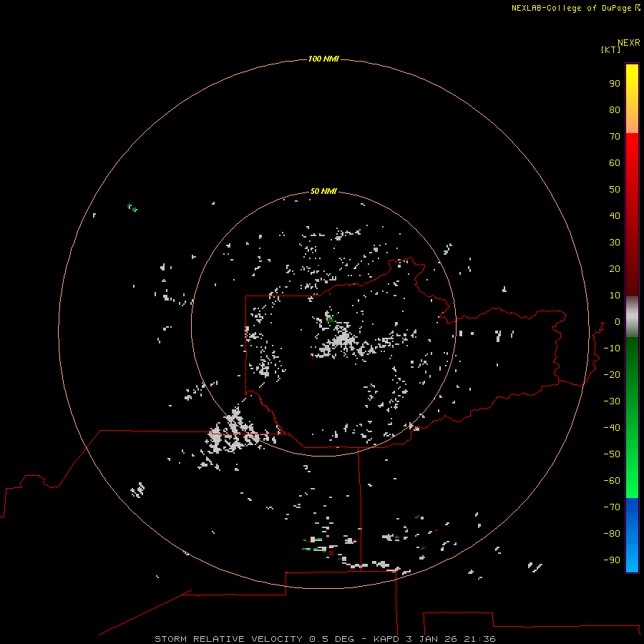644x644 pixels.
Task: Click the 50 NMI range ring label
Action: tap(323, 191)
